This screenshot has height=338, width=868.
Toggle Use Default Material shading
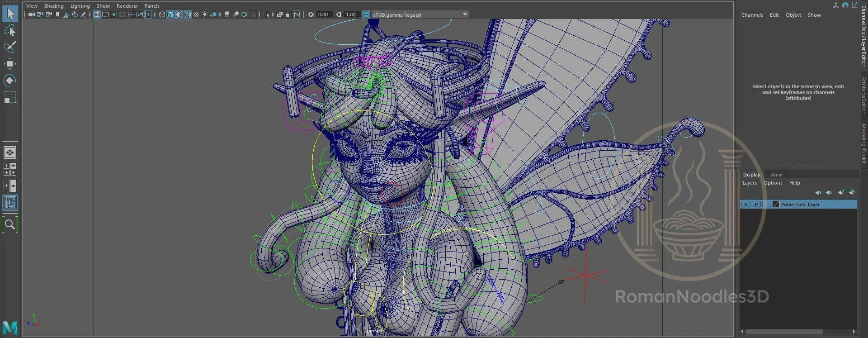pos(179,14)
